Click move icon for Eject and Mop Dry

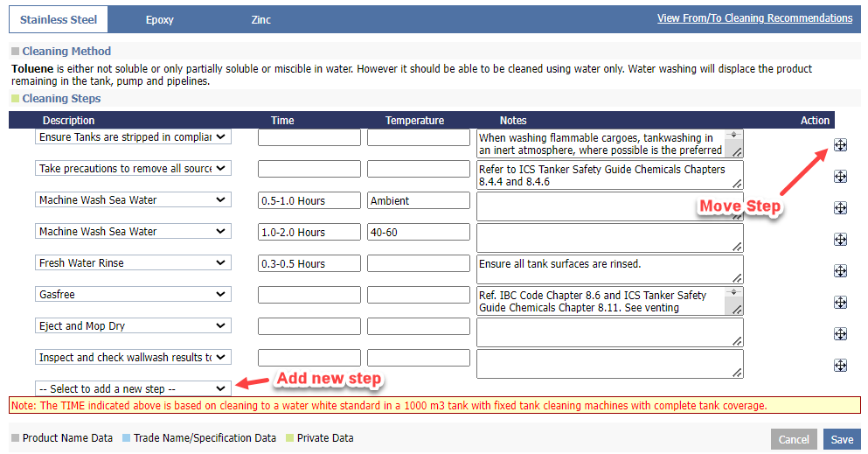point(840,334)
